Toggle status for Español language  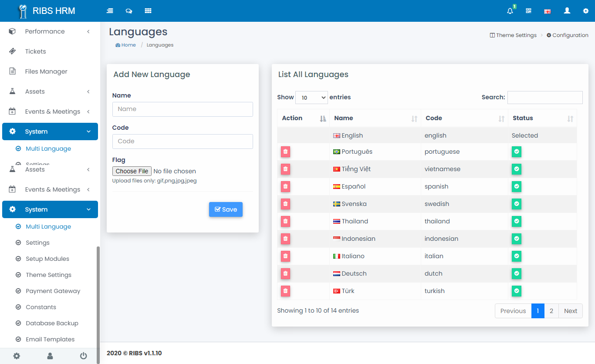[x=516, y=186]
